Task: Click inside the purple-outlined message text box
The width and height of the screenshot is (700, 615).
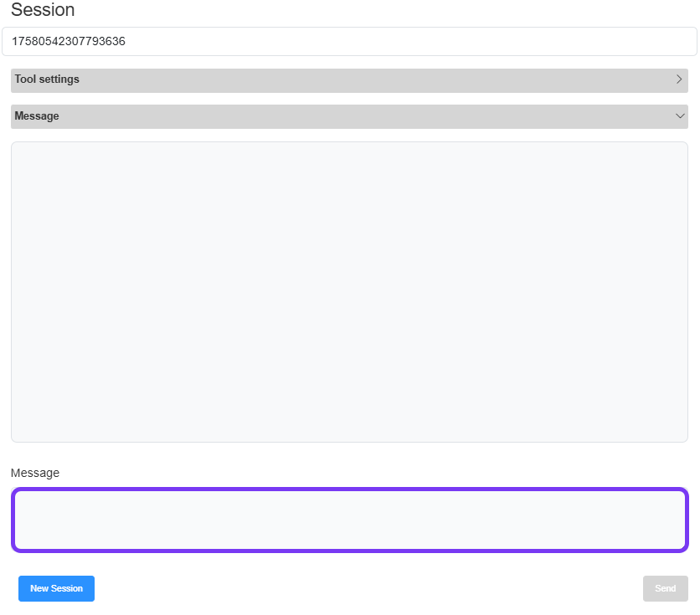Action: 349,520
